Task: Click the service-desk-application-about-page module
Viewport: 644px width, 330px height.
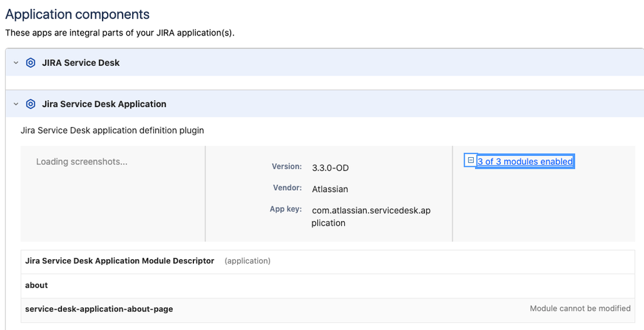Action: pyautogui.click(x=99, y=309)
